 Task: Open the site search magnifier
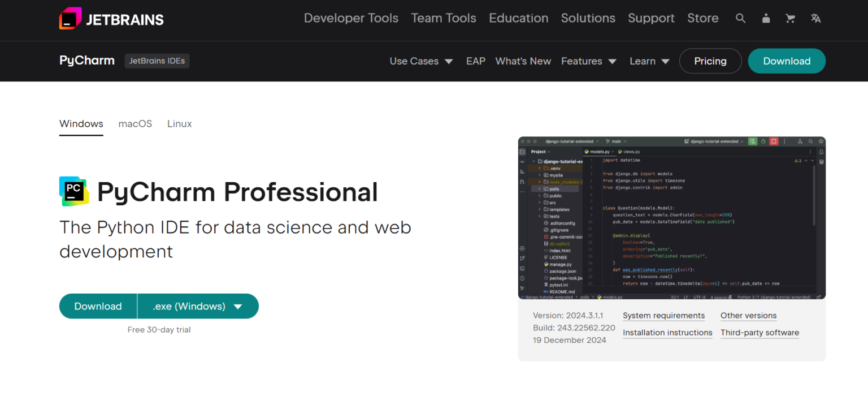tap(740, 18)
